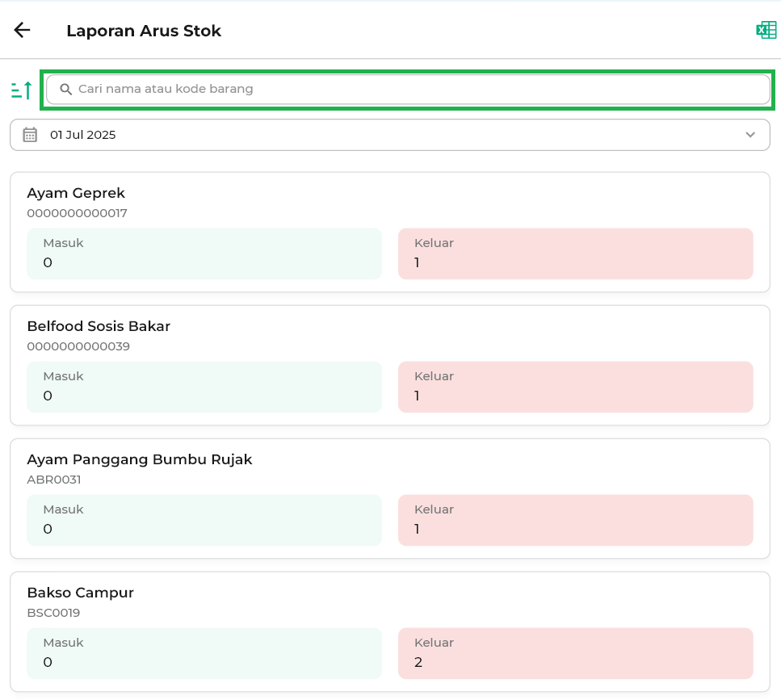This screenshot has width=781, height=700.
Task: Go back using the left arrow
Action: click(22, 31)
